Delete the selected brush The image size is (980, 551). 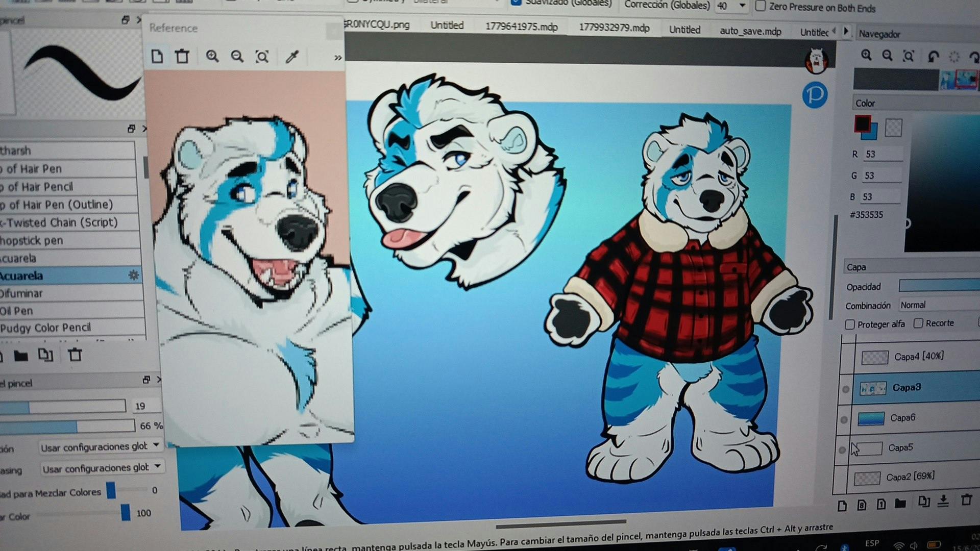(x=75, y=355)
